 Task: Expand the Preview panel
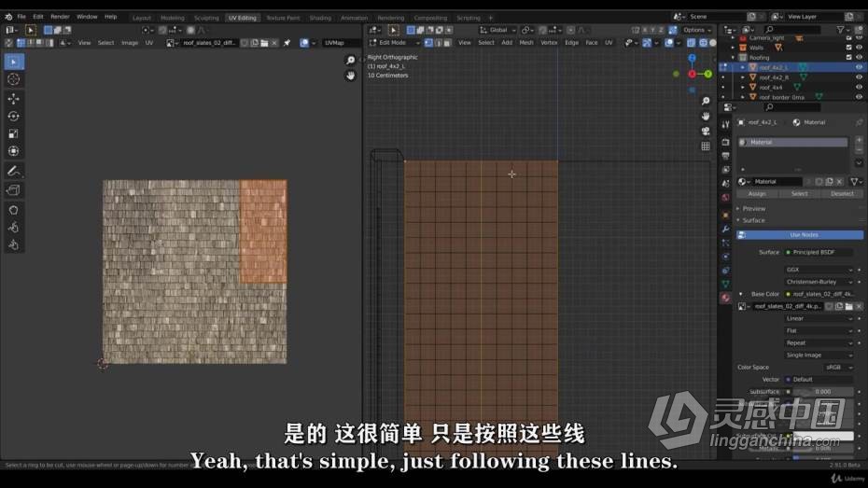(754, 209)
